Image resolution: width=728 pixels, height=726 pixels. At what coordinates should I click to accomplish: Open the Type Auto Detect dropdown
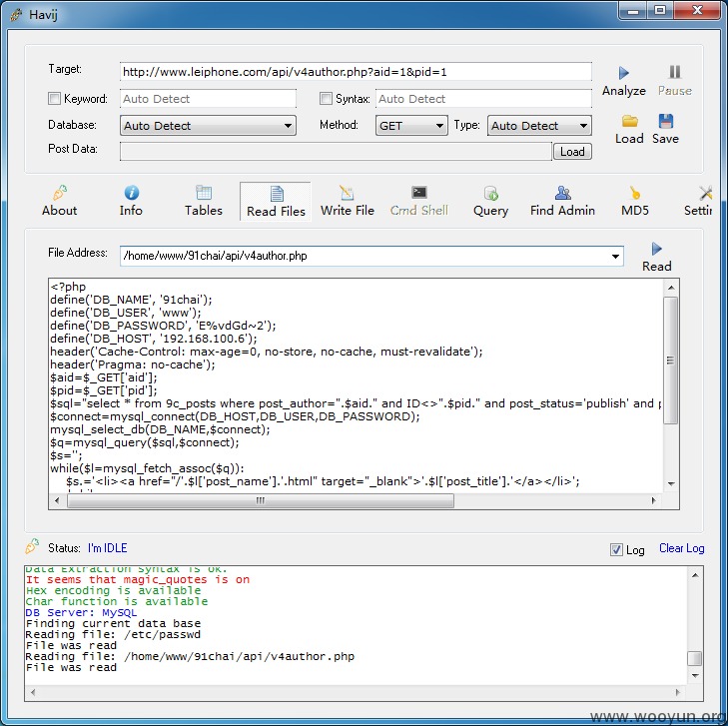[x=539, y=126]
